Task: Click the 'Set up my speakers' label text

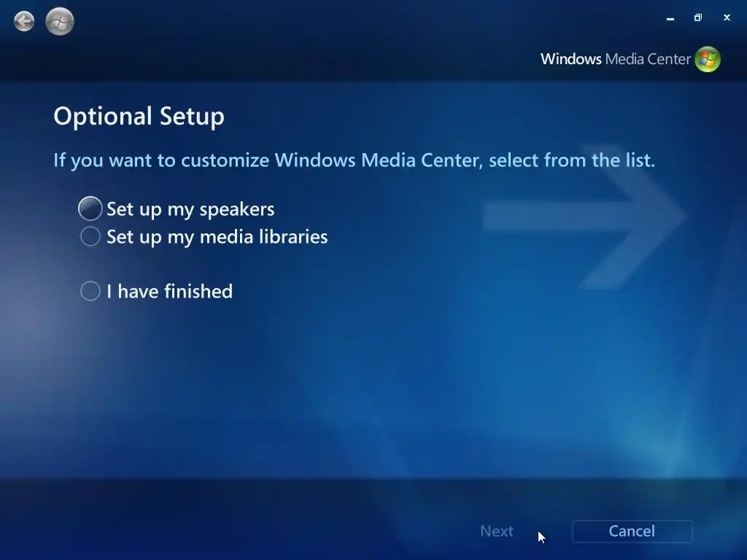Action: [190, 209]
